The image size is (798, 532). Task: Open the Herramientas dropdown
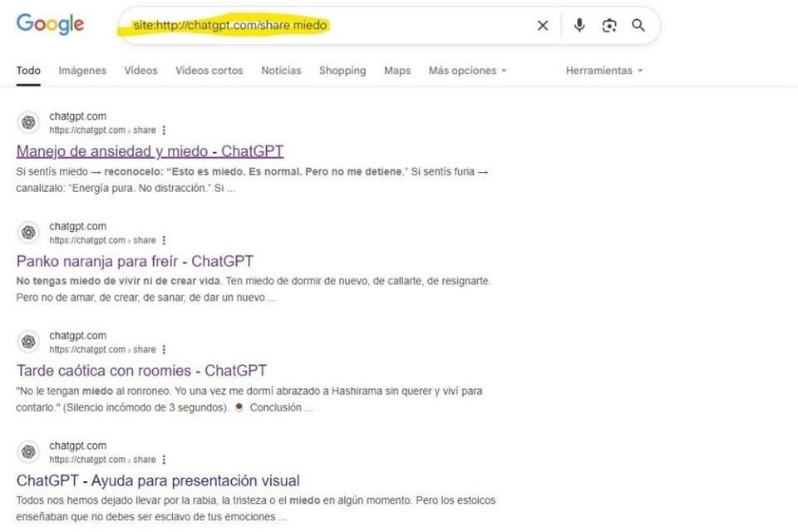(x=604, y=71)
